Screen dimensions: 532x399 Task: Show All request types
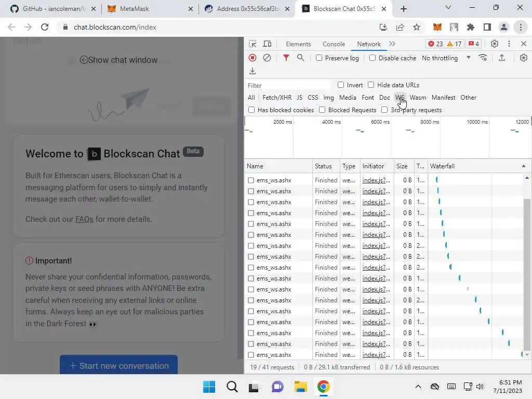[251, 97]
